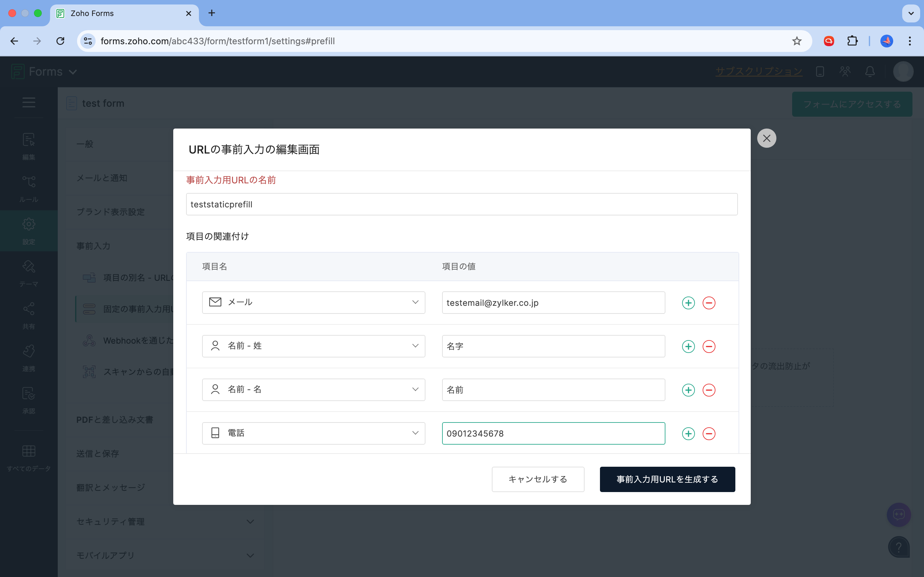Screen dimensions: 924x577
Task: Open a new browser tab
Action: click(x=211, y=13)
